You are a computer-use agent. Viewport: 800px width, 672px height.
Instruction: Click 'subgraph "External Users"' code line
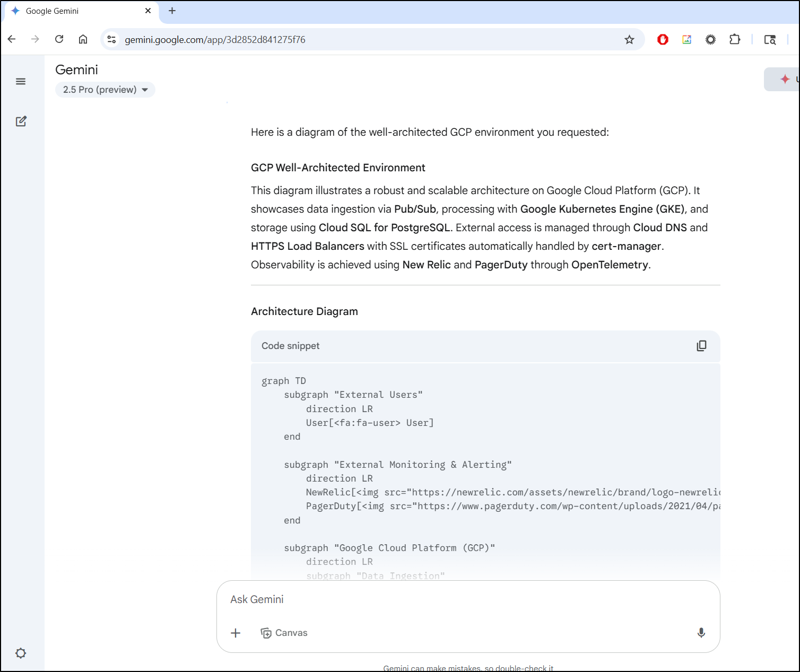353,395
